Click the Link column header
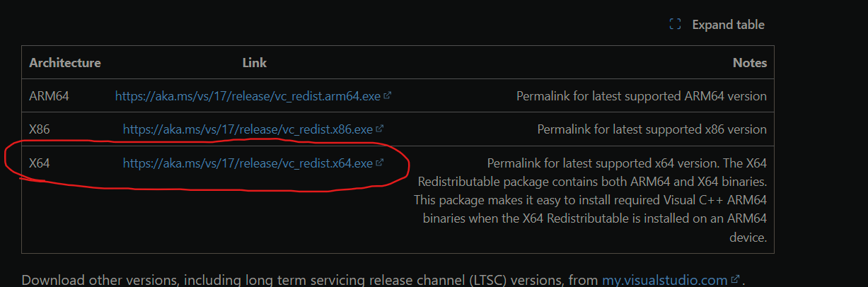Image resolution: width=868 pixels, height=287 pixels. pos(255,63)
